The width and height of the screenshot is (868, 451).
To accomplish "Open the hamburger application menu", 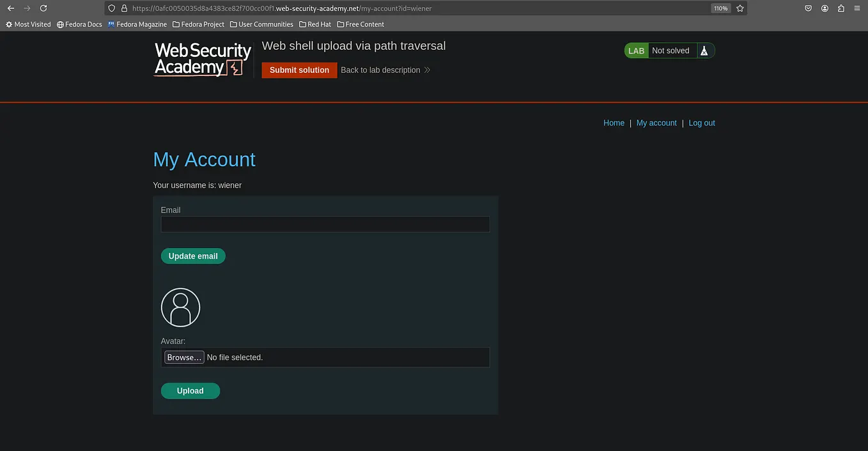I will pyautogui.click(x=856, y=8).
